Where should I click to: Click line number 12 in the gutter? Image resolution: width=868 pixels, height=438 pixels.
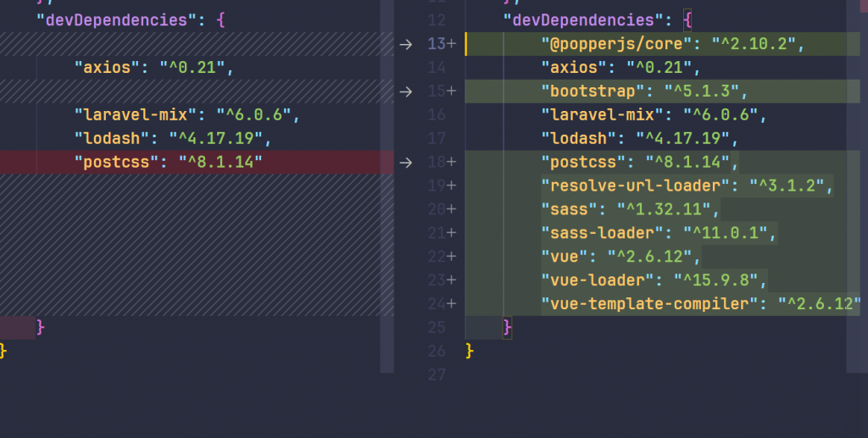coord(437,20)
